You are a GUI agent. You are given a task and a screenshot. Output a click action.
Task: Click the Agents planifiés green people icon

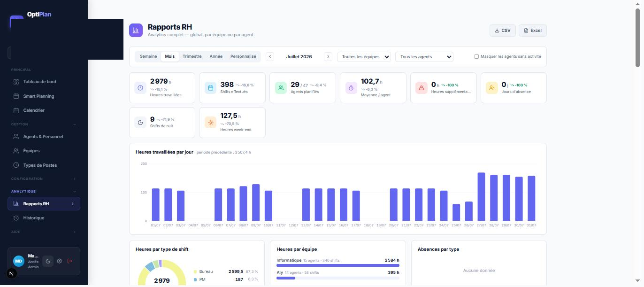click(281, 88)
